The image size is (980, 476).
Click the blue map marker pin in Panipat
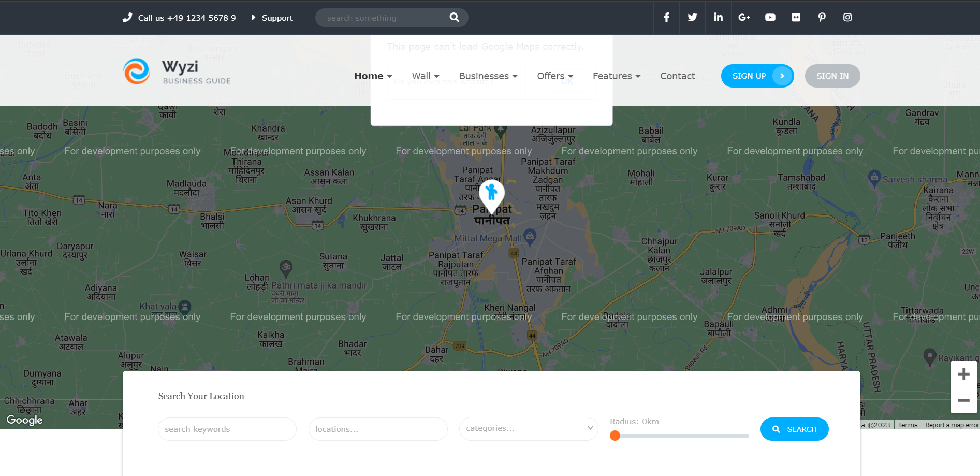491,196
